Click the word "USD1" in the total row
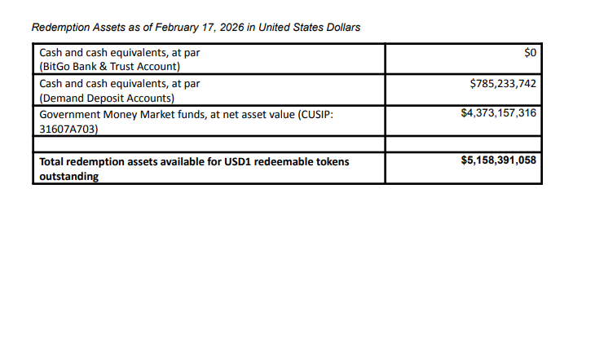Viewport: 595px width, 364px height. [245, 161]
